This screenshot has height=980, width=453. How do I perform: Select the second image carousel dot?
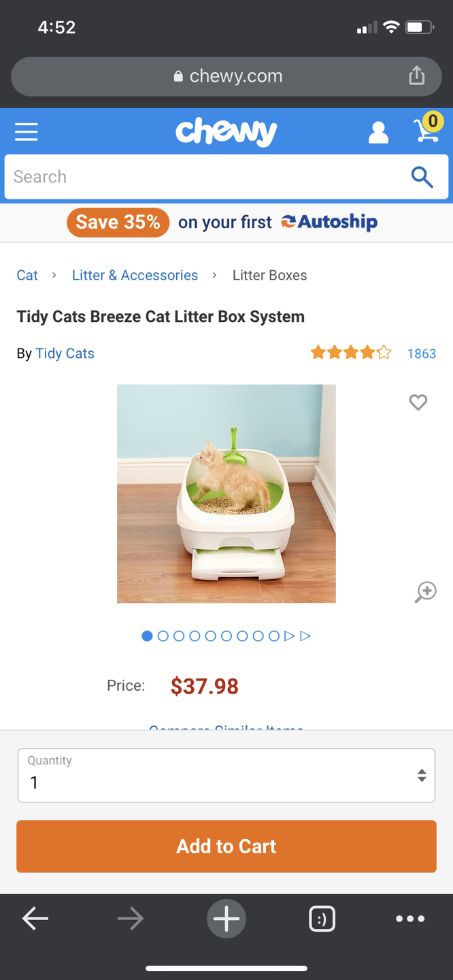tap(163, 636)
